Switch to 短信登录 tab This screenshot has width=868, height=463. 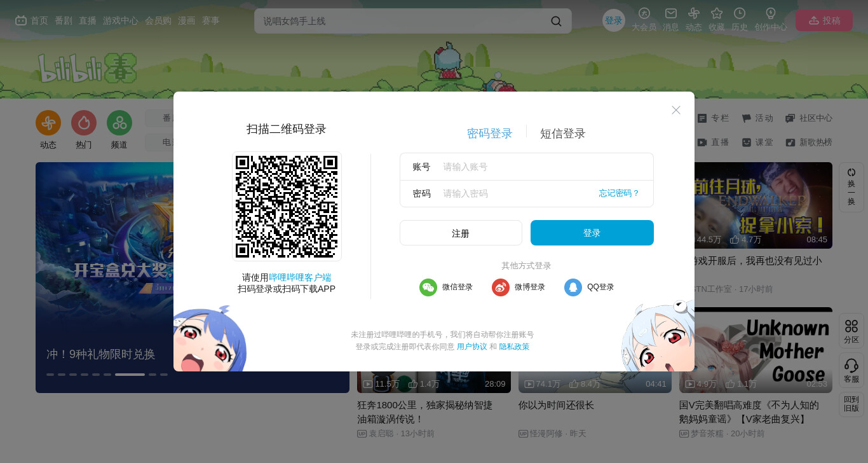pyautogui.click(x=562, y=134)
